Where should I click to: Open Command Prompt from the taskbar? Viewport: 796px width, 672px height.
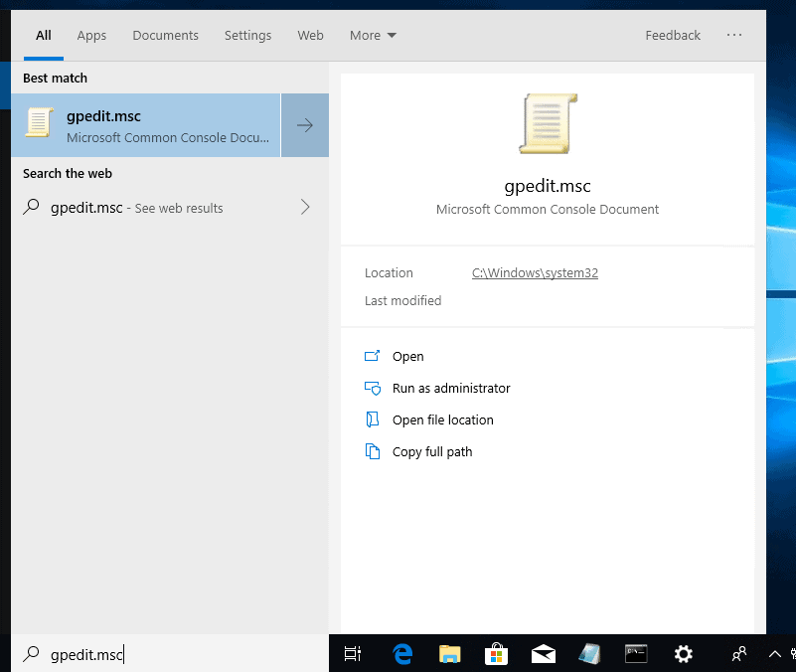[636, 654]
